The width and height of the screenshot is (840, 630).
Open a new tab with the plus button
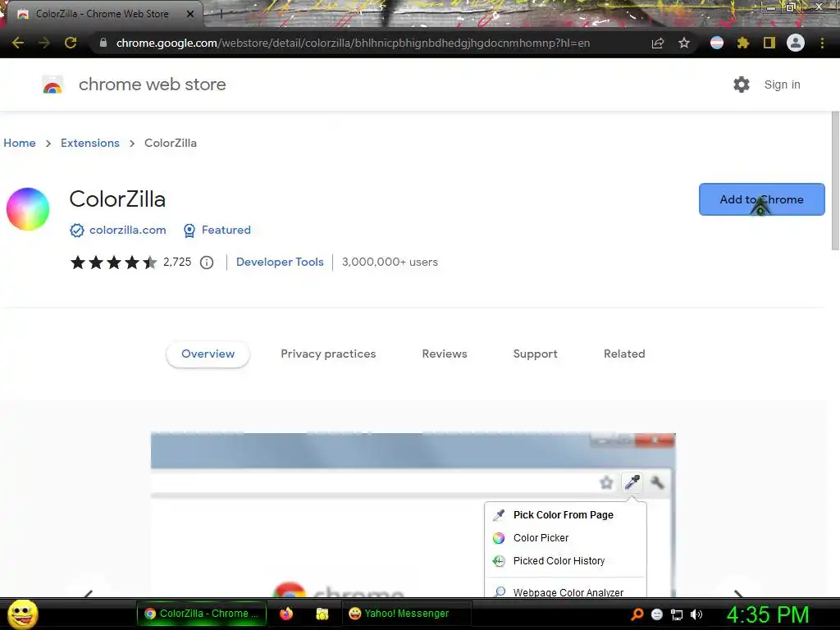click(x=221, y=14)
